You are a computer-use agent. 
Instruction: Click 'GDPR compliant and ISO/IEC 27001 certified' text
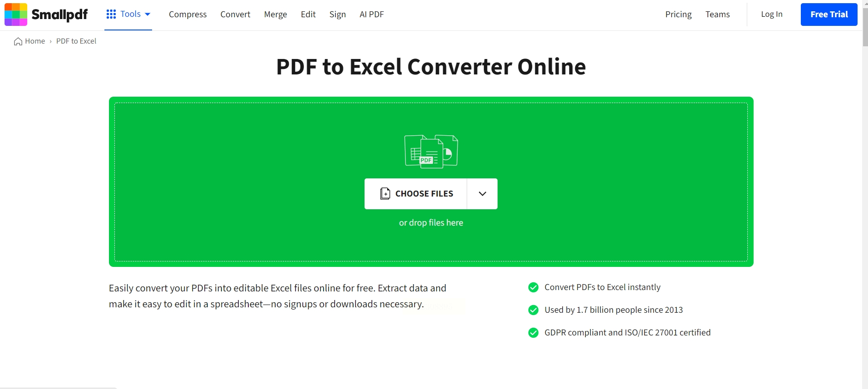tap(627, 333)
